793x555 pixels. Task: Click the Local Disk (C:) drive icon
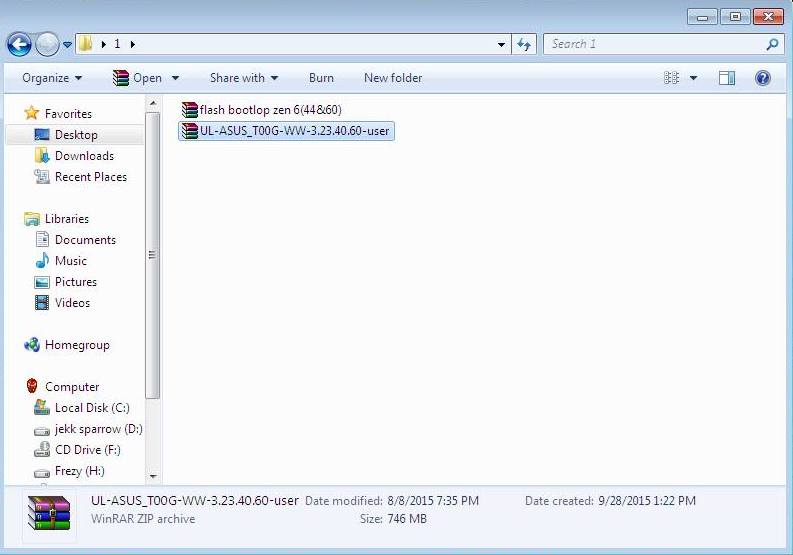point(42,407)
